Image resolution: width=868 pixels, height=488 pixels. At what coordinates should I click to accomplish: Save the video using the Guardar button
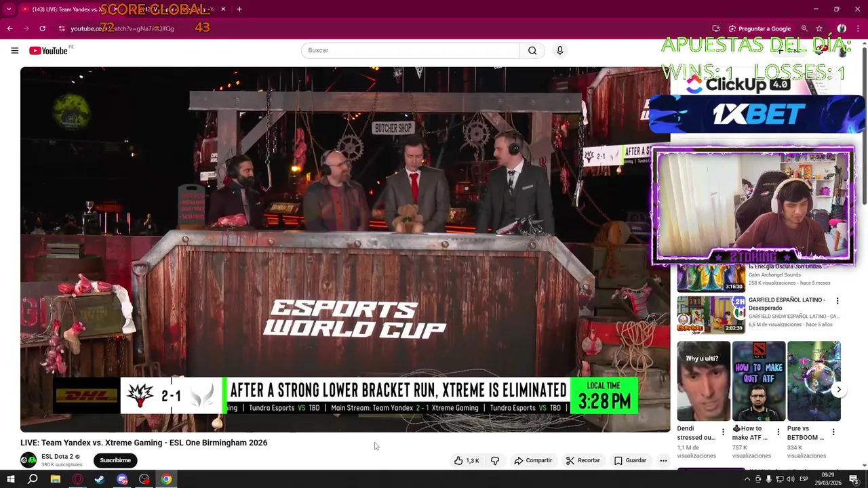(x=630, y=460)
